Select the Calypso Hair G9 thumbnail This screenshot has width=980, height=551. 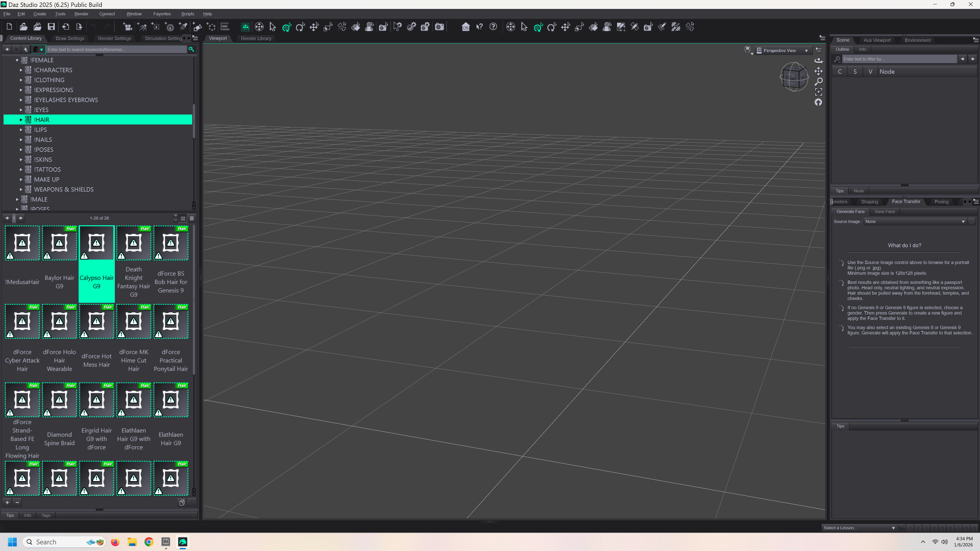tap(97, 262)
